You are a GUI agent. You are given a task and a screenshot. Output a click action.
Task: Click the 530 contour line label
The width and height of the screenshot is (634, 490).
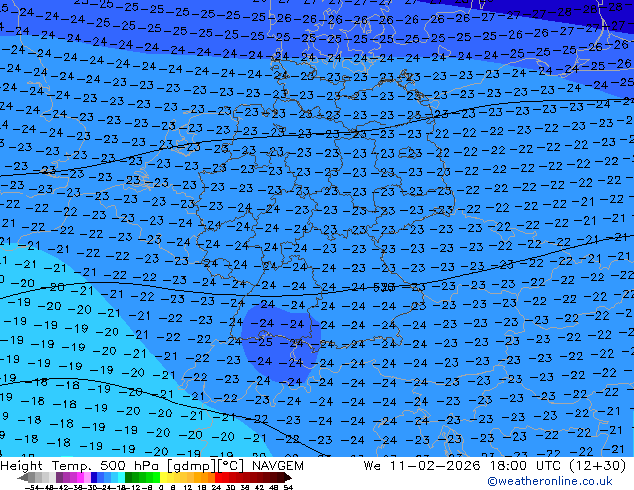pos(384,287)
